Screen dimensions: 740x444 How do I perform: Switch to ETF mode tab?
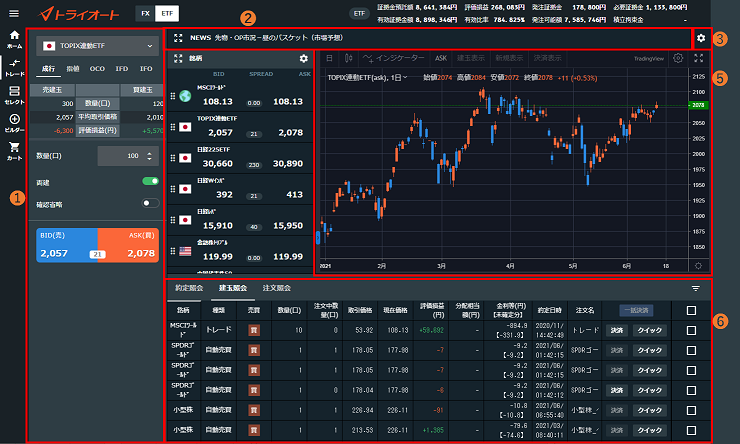point(167,13)
